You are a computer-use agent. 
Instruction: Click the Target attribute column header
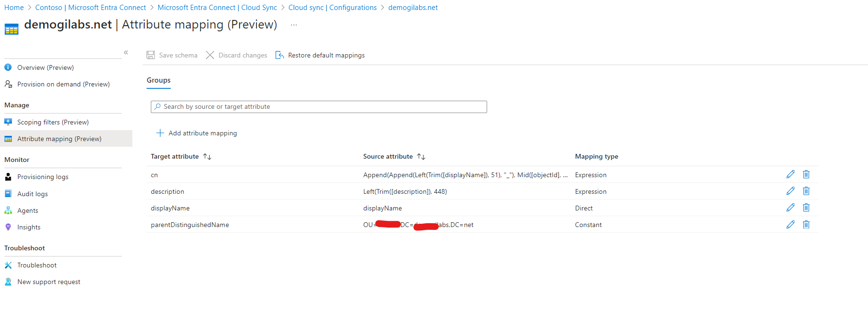point(175,156)
